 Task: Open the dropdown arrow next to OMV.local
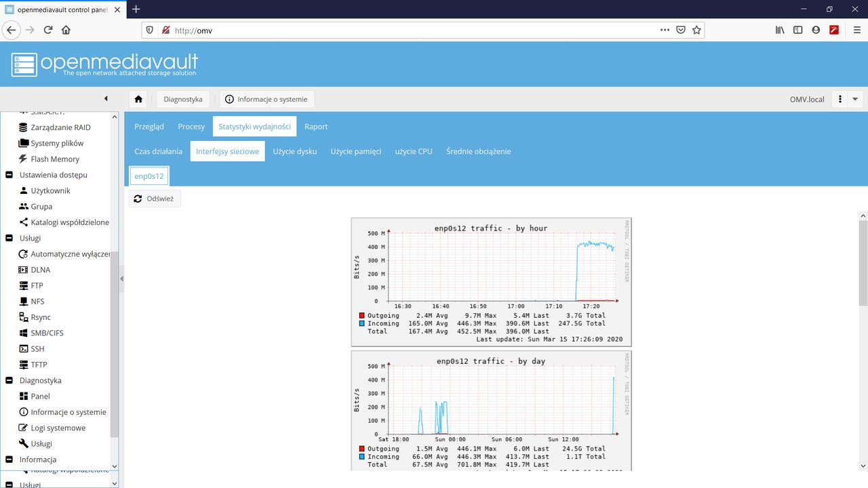click(855, 99)
